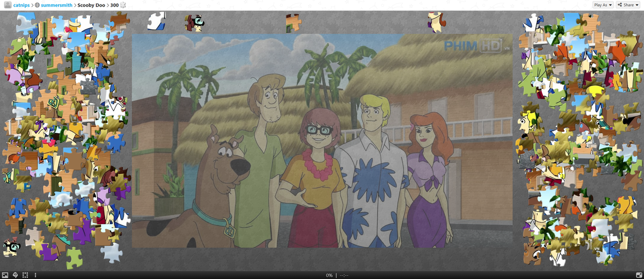Click the catnips user avatar icon
The image size is (644, 279).
(x=8, y=5)
